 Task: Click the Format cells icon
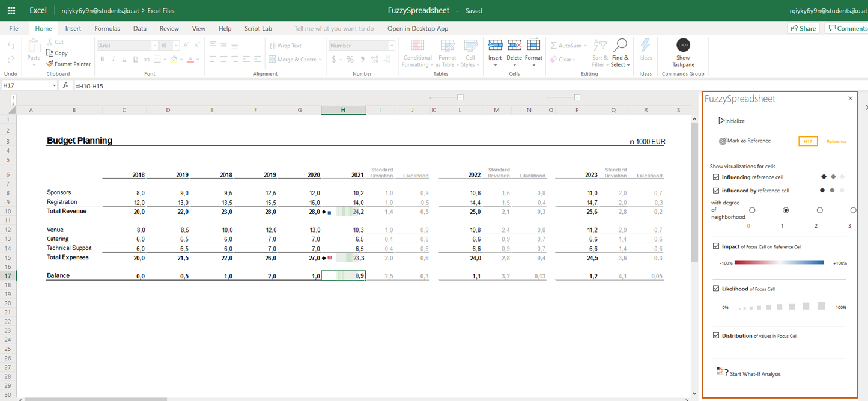(x=533, y=45)
